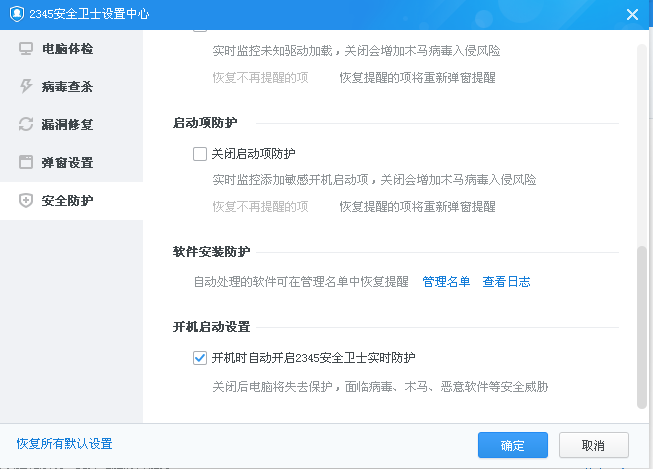Image resolution: width=653 pixels, height=469 pixels.
Task: Click the monitor icon beside 电脑体检
Action: pos(26,49)
